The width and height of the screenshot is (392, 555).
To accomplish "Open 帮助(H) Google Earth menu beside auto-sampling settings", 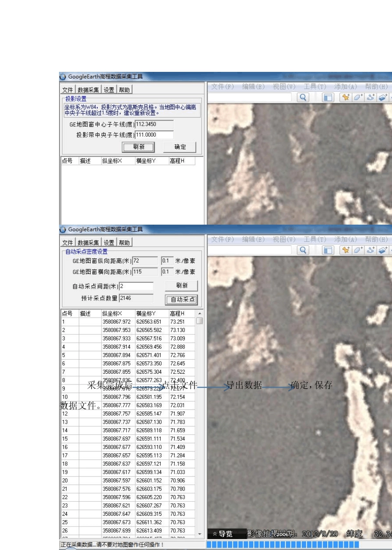I will pos(376,240).
